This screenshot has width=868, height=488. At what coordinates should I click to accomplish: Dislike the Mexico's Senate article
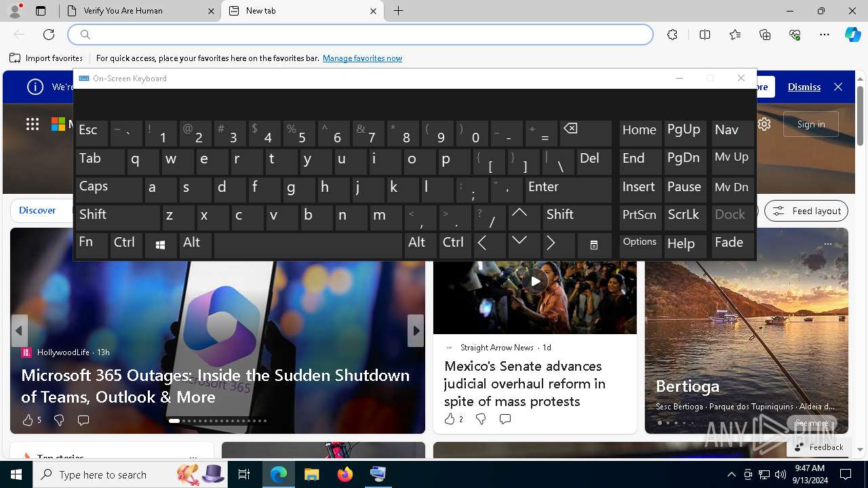click(481, 420)
